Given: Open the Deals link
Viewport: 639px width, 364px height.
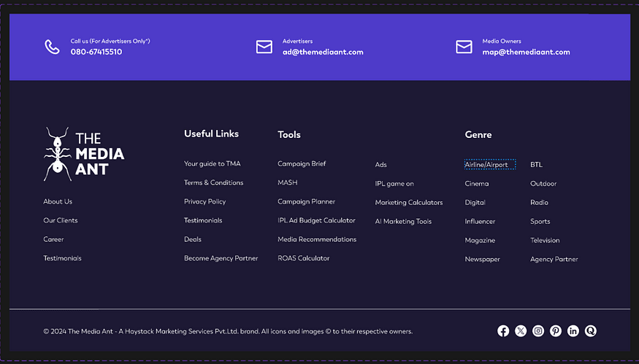Looking at the screenshot, I should pyautogui.click(x=192, y=239).
